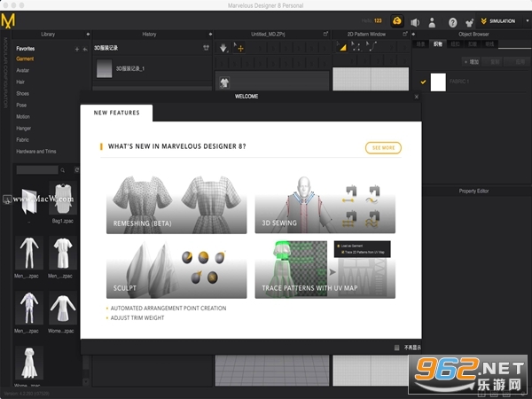The width and height of the screenshot is (532, 399).
Task: Click the shirt icon in History header
Action: [206, 48]
